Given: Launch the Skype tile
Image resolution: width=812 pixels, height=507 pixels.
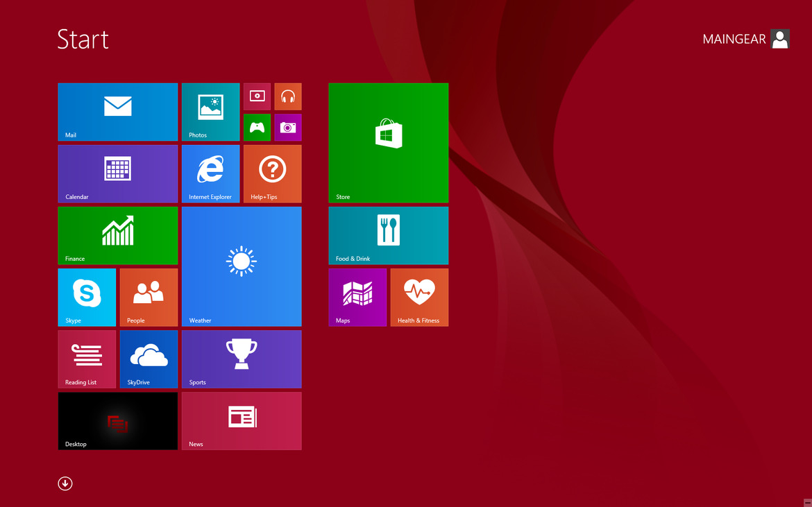Looking at the screenshot, I should 87,298.
